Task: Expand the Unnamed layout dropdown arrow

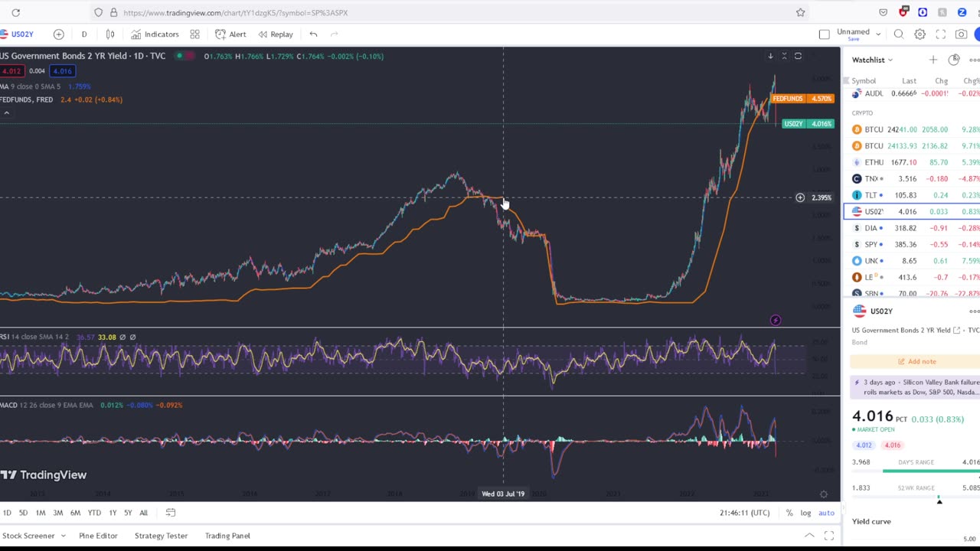Action: click(878, 34)
